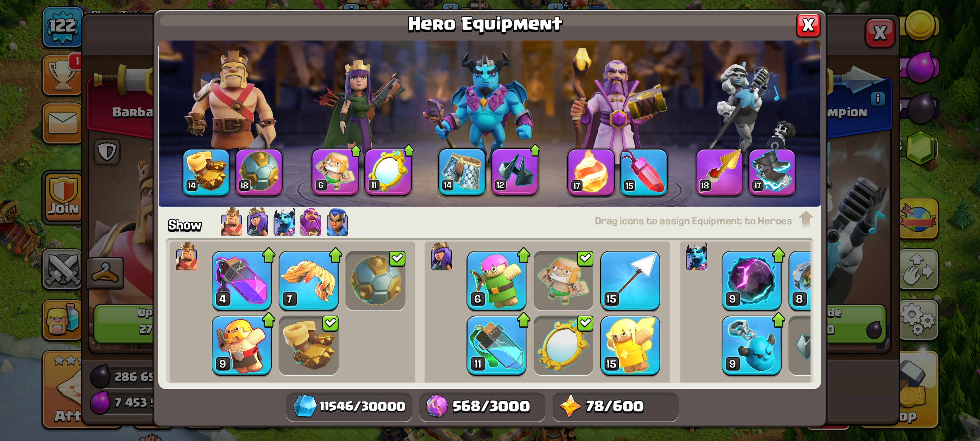
Task: Toggle Grand Warden filter in Show row
Action: (x=310, y=222)
